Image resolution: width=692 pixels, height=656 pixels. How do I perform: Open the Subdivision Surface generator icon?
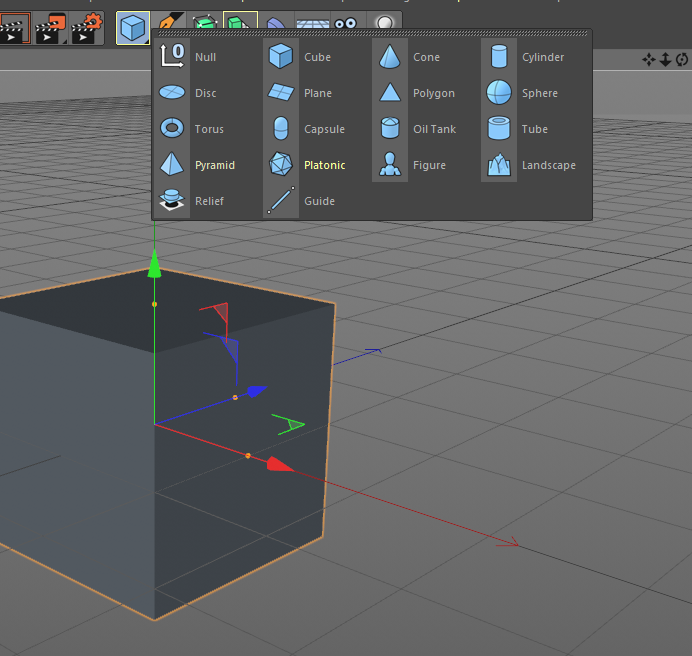(205, 21)
